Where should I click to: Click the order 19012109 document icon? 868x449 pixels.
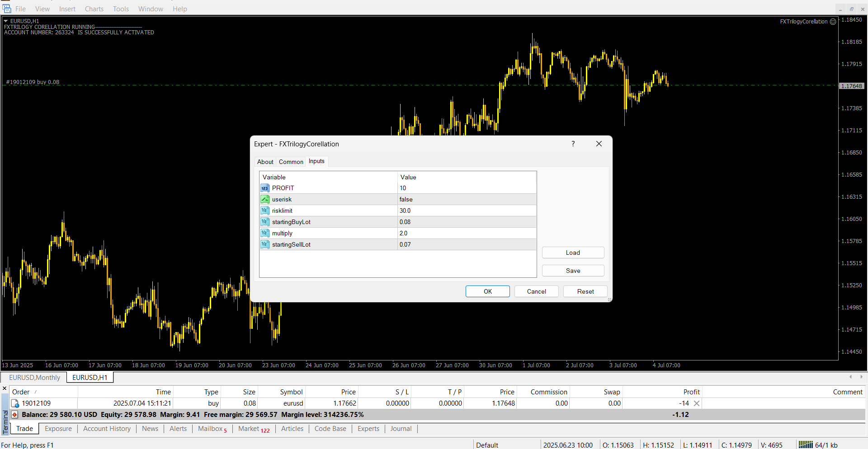(15, 403)
